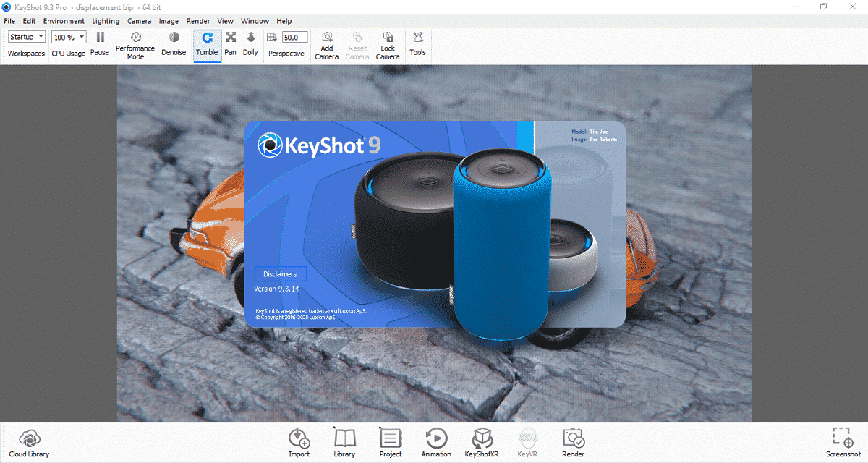Select the Tumble camera tool
This screenshot has width=868, height=463.
click(x=207, y=43)
